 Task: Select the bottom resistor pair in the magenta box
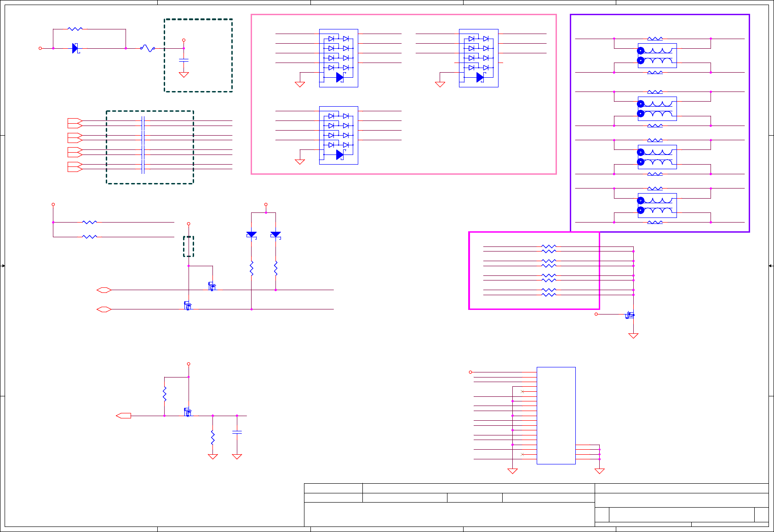[x=549, y=292]
